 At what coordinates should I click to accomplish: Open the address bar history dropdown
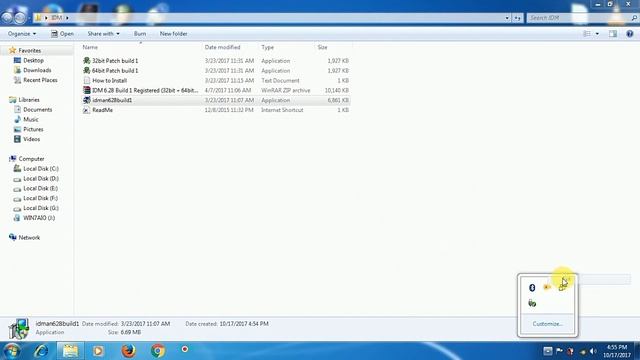coord(507,18)
